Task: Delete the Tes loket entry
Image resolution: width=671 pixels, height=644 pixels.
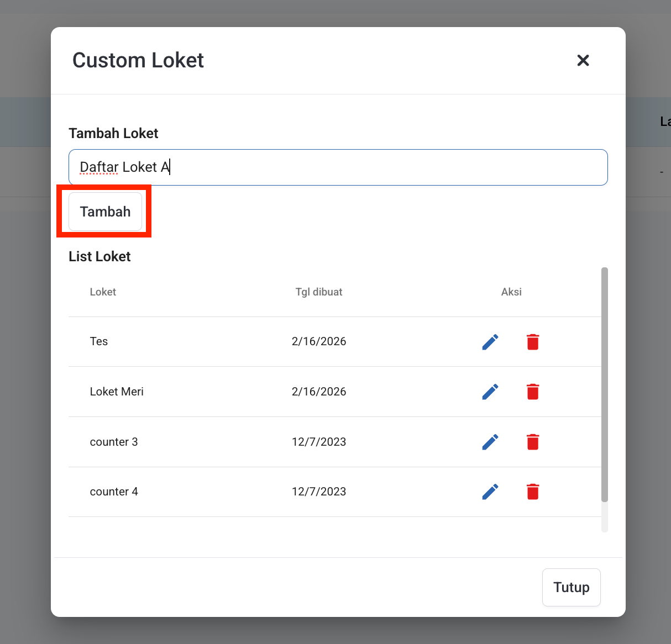Action: point(533,342)
